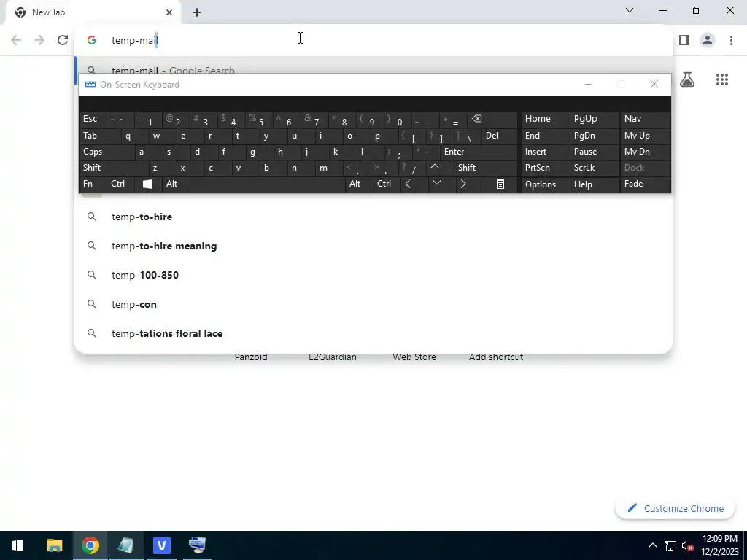This screenshot has width=747, height=560.
Task: Open the profile avatar icon
Action: click(x=708, y=40)
